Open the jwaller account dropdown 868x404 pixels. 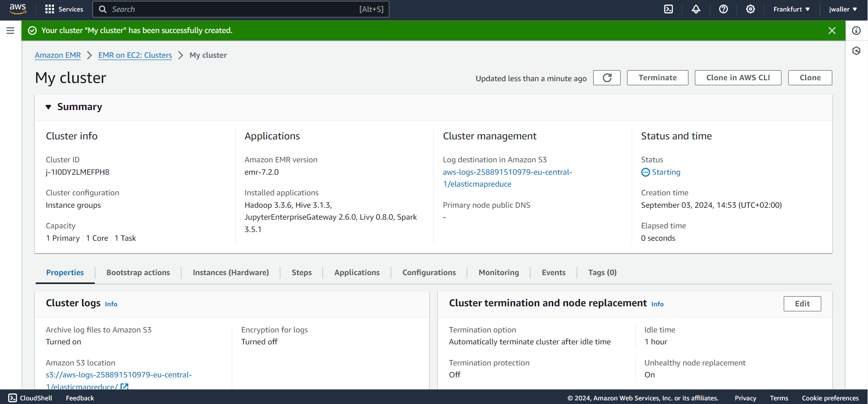(x=843, y=9)
